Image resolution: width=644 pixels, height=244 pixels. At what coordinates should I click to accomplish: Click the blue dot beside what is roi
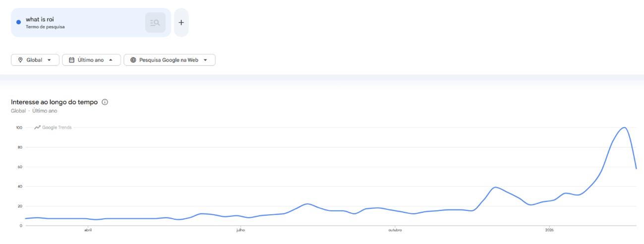[18, 22]
